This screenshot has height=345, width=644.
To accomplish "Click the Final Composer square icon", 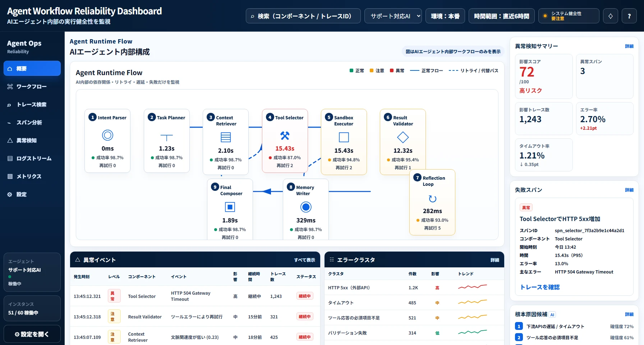I will tap(230, 207).
